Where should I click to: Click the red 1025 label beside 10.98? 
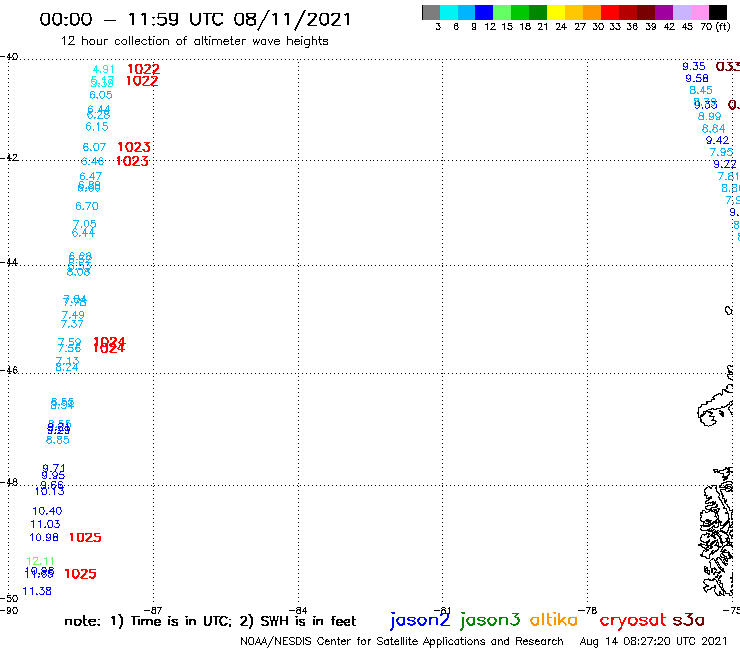(85, 538)
